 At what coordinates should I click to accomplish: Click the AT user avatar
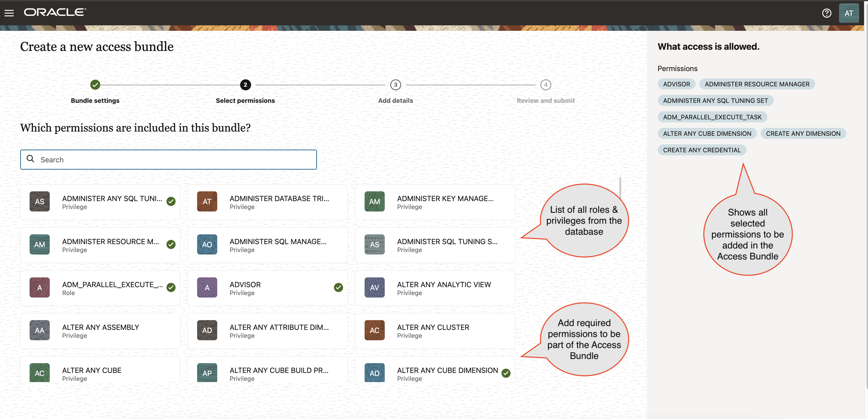(x=849, y=13)
